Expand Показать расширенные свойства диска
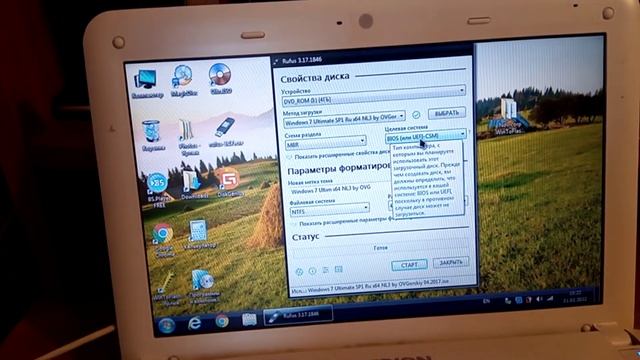Viewport: 640px width, 360px height. [x=339, y=154]
